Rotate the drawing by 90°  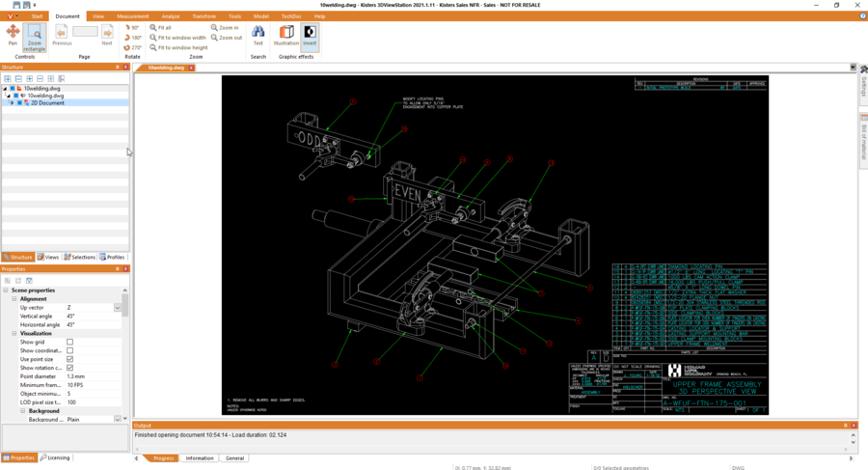pos(132,27)
